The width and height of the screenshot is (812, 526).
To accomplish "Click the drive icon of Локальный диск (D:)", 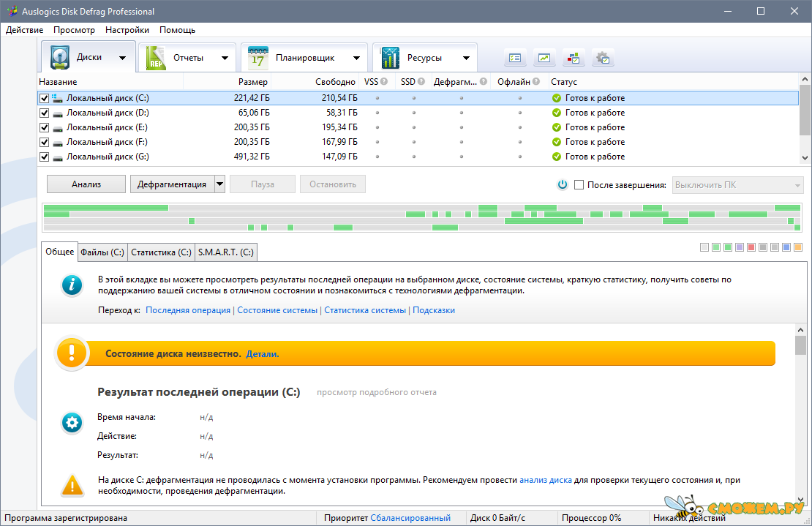I will tap(58, 113).
